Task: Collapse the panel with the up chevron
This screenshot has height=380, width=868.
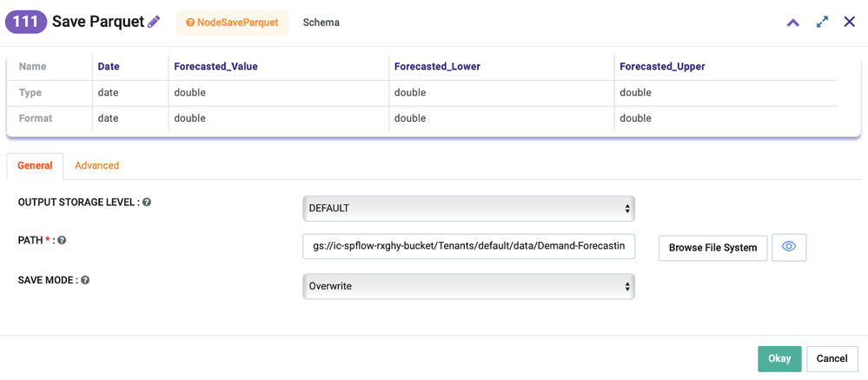Action: coord(792,23)
